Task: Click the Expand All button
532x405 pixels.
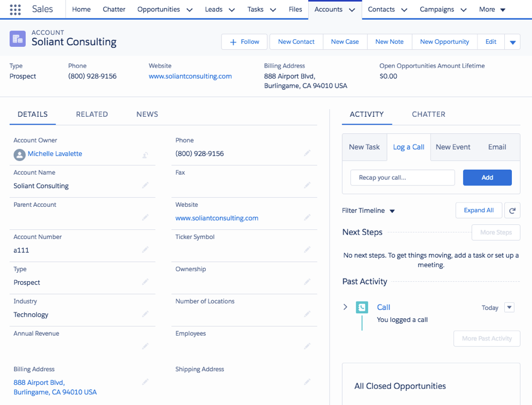Action: [x=479, y=211]
